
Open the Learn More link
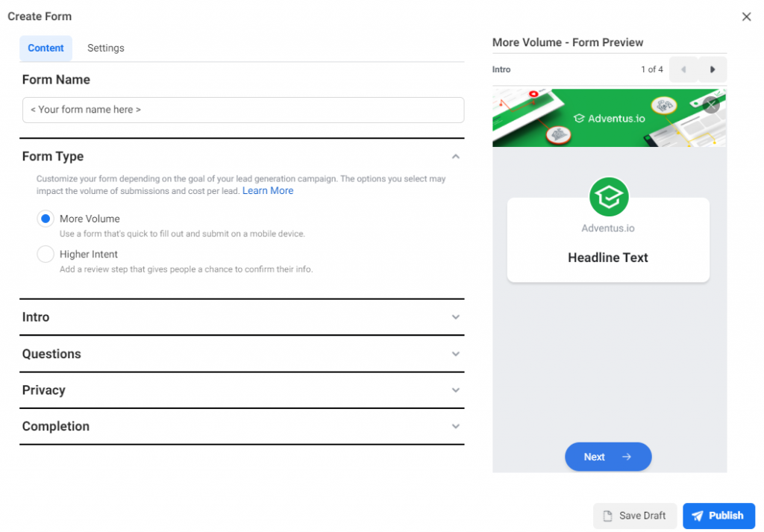tap(268, 191)
